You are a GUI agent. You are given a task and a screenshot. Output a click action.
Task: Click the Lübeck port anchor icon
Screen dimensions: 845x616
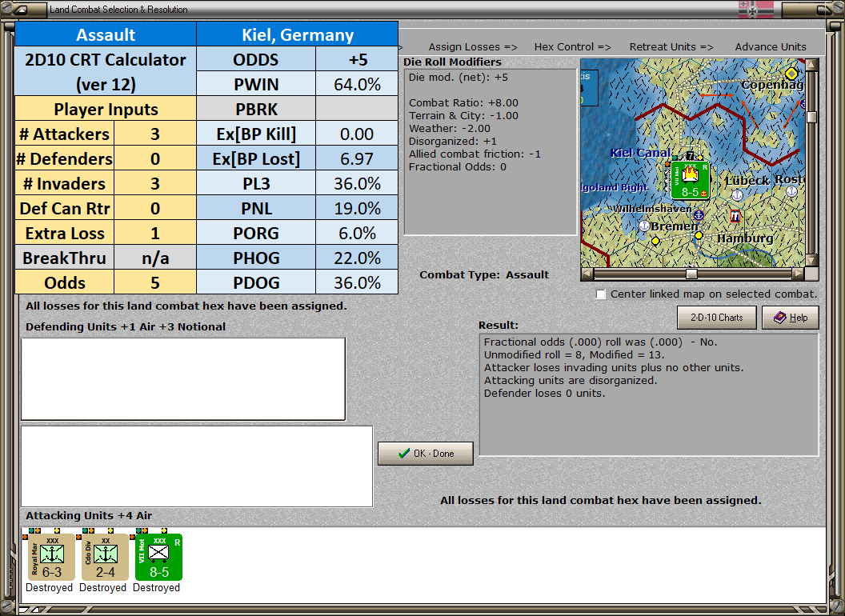coord(737,195)
